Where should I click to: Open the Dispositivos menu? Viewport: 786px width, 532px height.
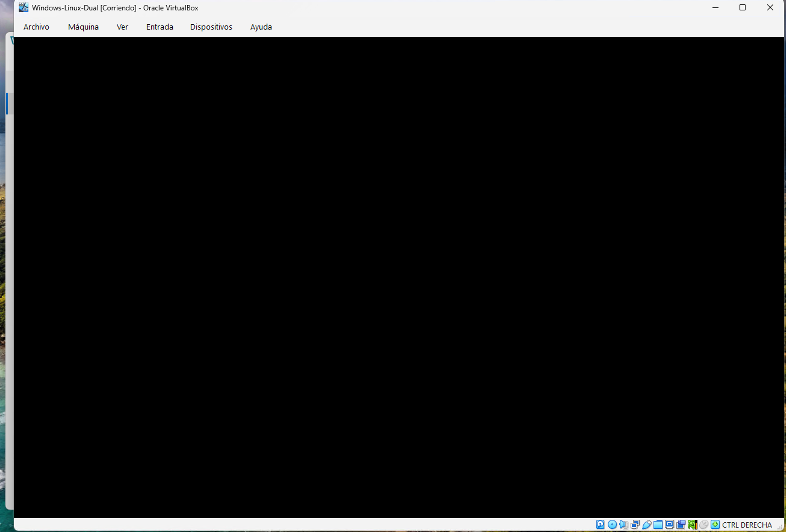tap(211, 27)
